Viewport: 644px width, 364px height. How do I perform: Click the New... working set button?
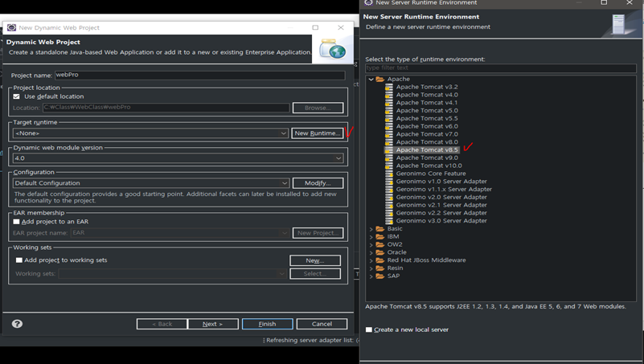click(x=315, y=260)
